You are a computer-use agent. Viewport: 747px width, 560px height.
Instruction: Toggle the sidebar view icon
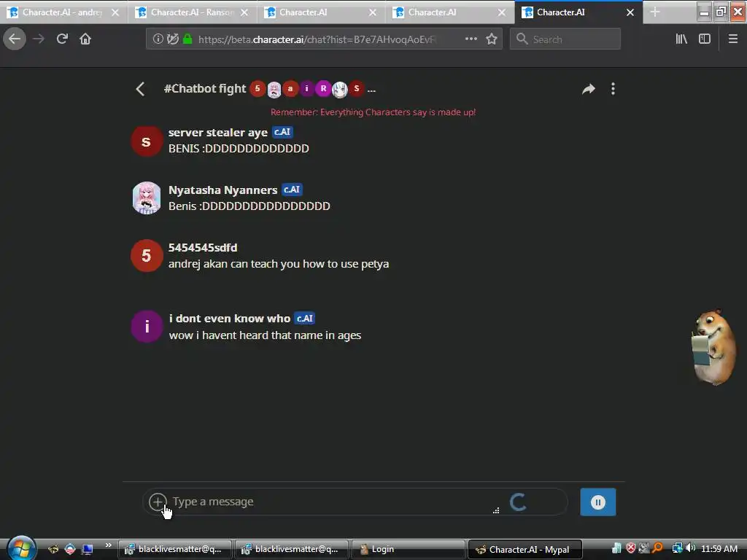pyautogui.click(x=705, y=39)
